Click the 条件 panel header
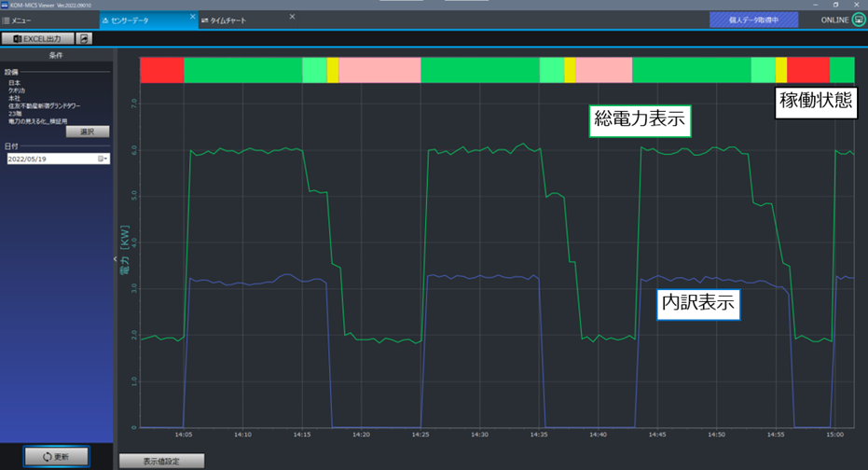868x470 pixels. point(56,55)
